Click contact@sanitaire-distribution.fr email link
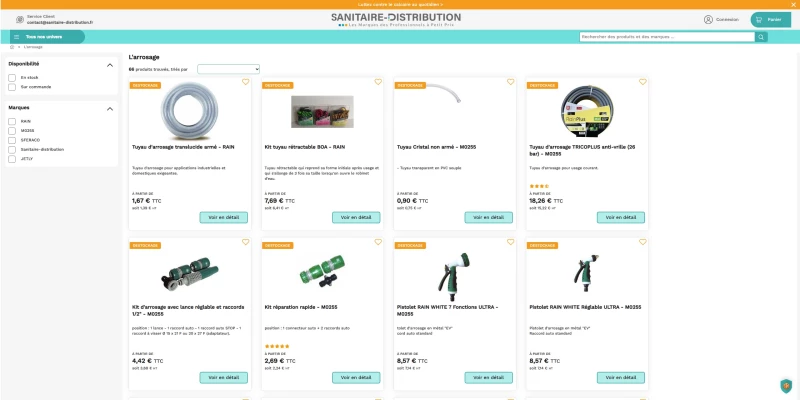Screen dimensions: 800x400 (x=60, y=22)
